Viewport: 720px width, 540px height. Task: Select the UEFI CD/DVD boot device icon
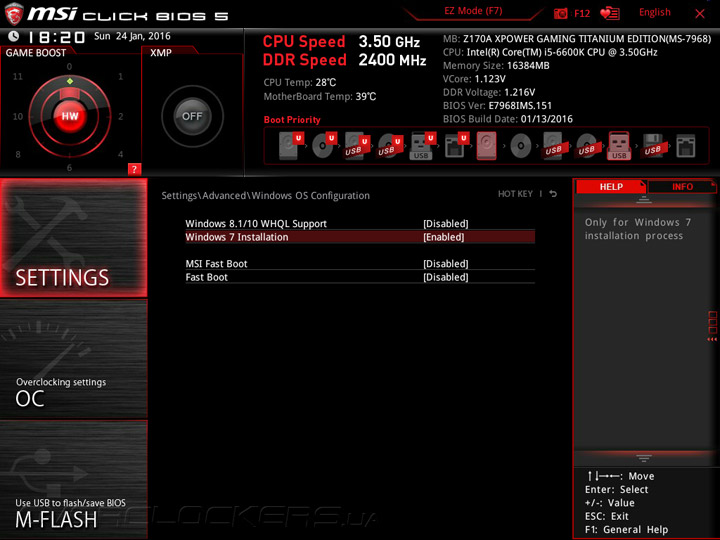click(324, 146)
